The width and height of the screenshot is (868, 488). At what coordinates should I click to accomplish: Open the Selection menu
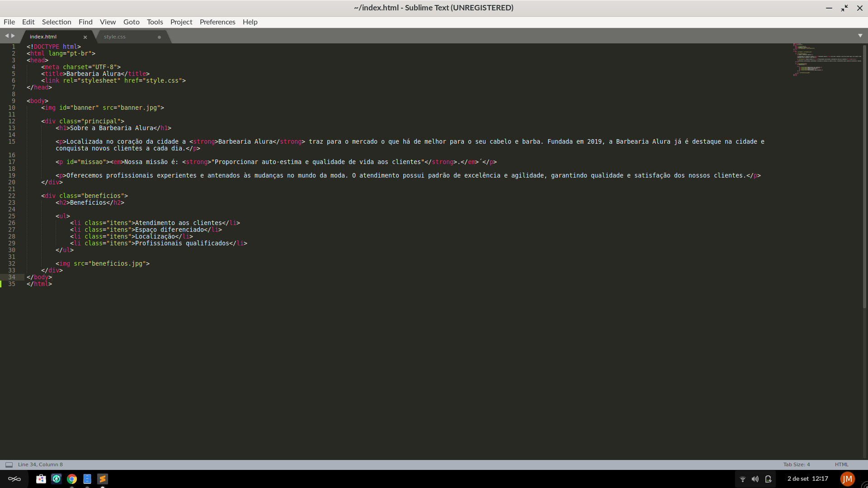(57, 22)
